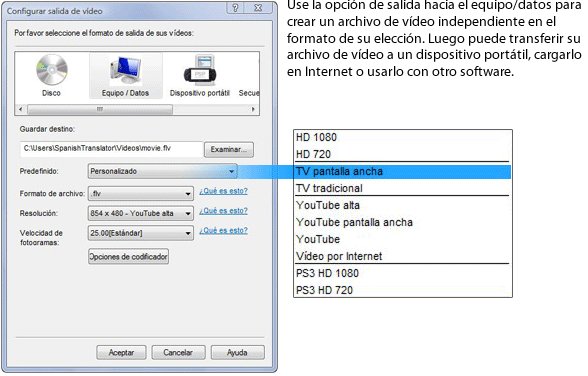This screenshot has width=588, height=376.
Task: Choose YouTube pantalla ancha preset
Action: click(x=402, y=222)
